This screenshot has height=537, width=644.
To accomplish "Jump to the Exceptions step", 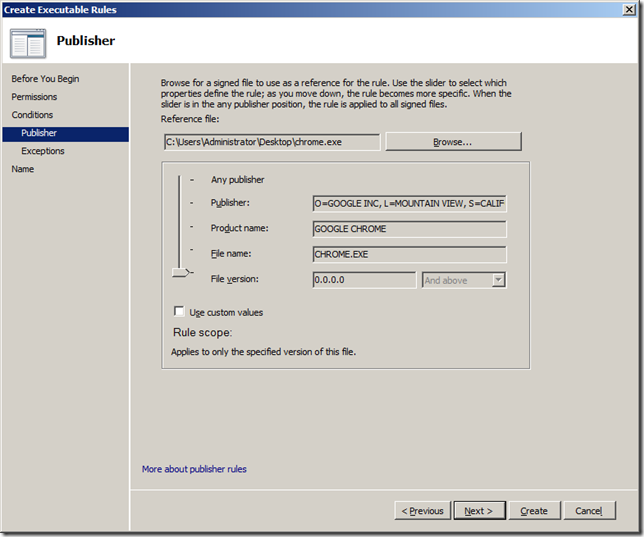I will [42, 151].
